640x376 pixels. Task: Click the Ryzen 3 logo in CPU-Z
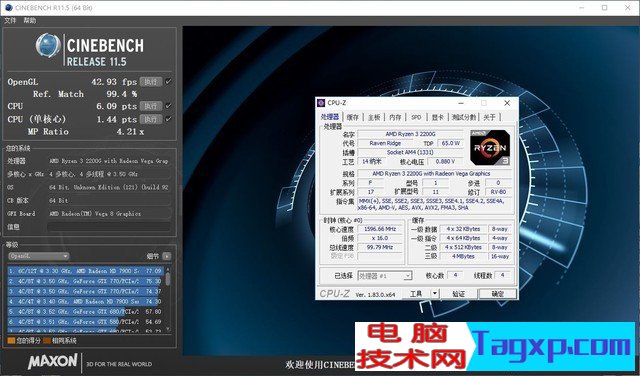(x=490, y=148)
